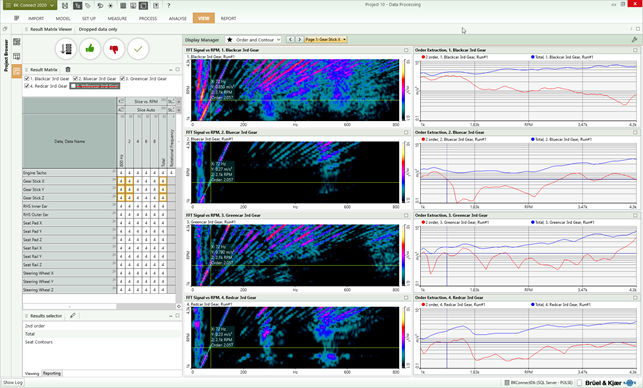Go to previous display page arrow
Image resolution: width=643 pixels, height=388 pixels.
coord(290,39)
